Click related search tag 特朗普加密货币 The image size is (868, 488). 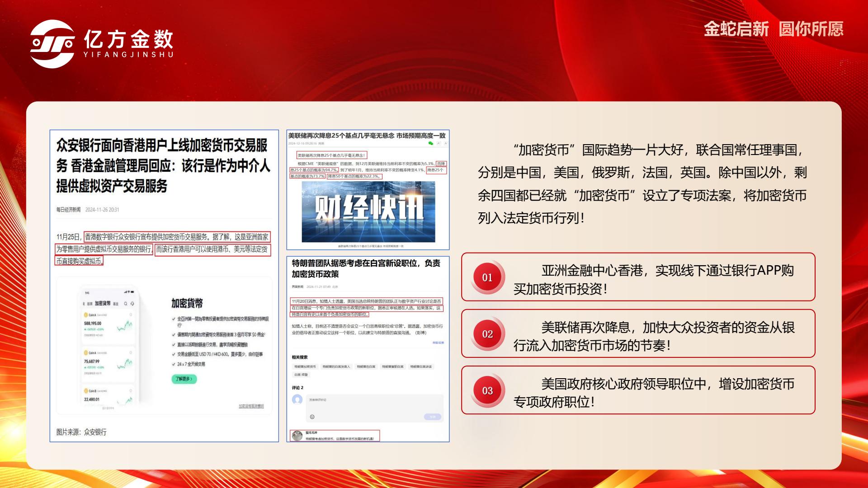pyautogui.click(x=305, y=366)
